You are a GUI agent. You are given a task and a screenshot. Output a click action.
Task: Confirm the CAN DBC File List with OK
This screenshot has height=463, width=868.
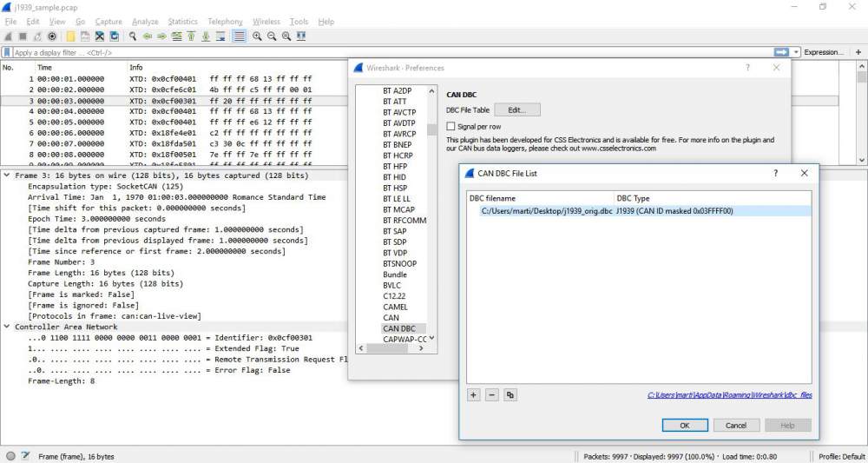[x=685, y=426]
